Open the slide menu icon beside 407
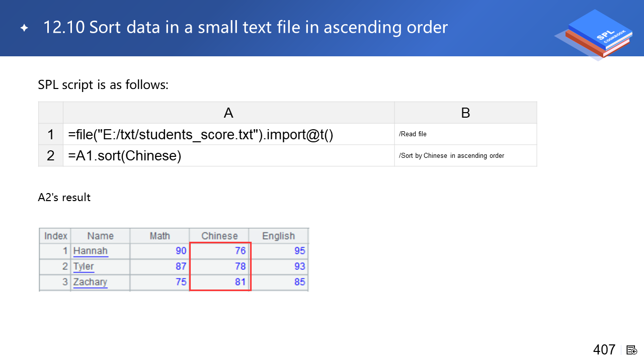Image resolution: width=644 pixels, height=362 pixels. (632, 350)
